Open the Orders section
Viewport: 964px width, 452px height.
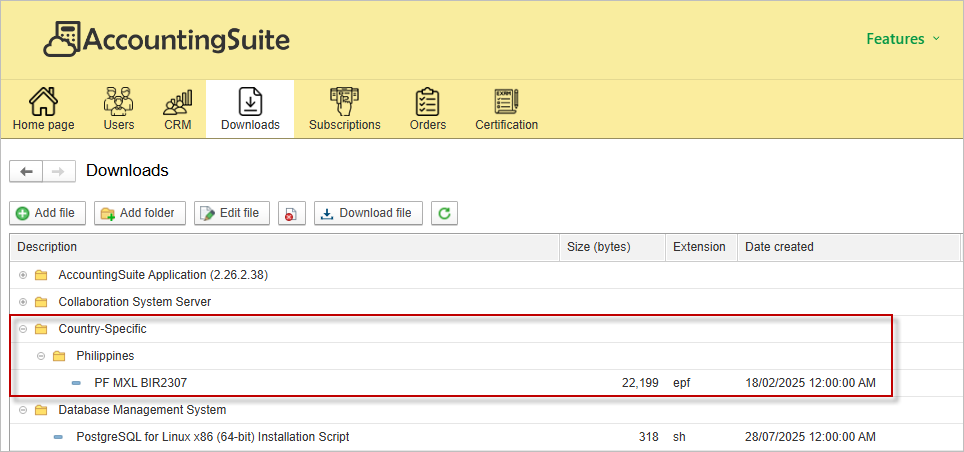click(x=427, y=109)
